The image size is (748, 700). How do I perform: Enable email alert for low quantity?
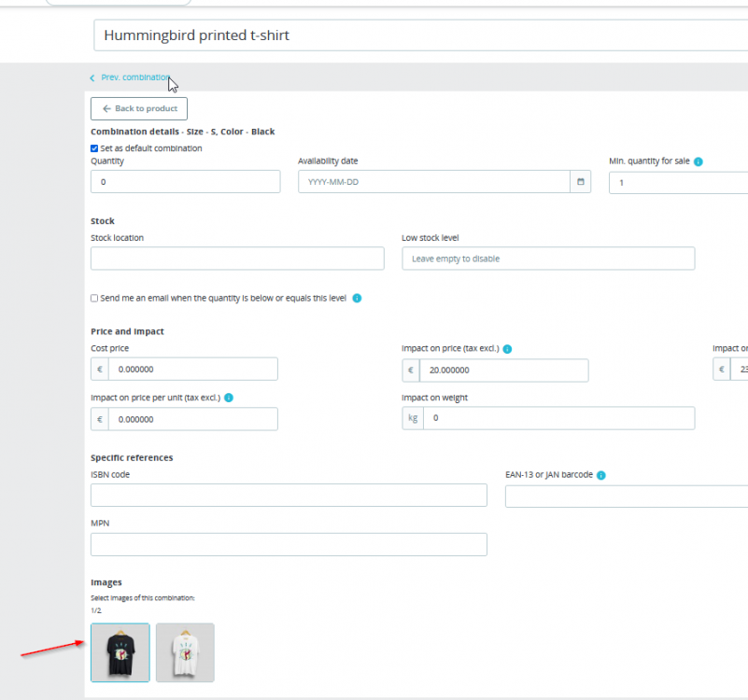tap(94, 298)
